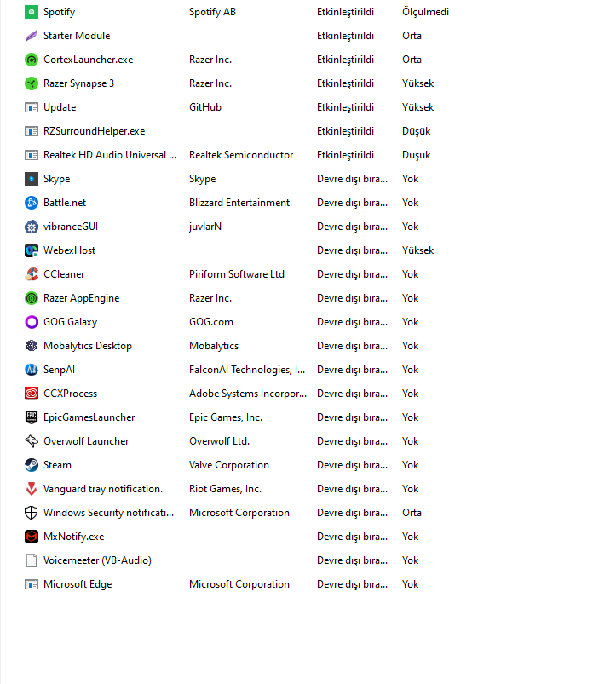Click the Battle.net icon

pos(32,203)
